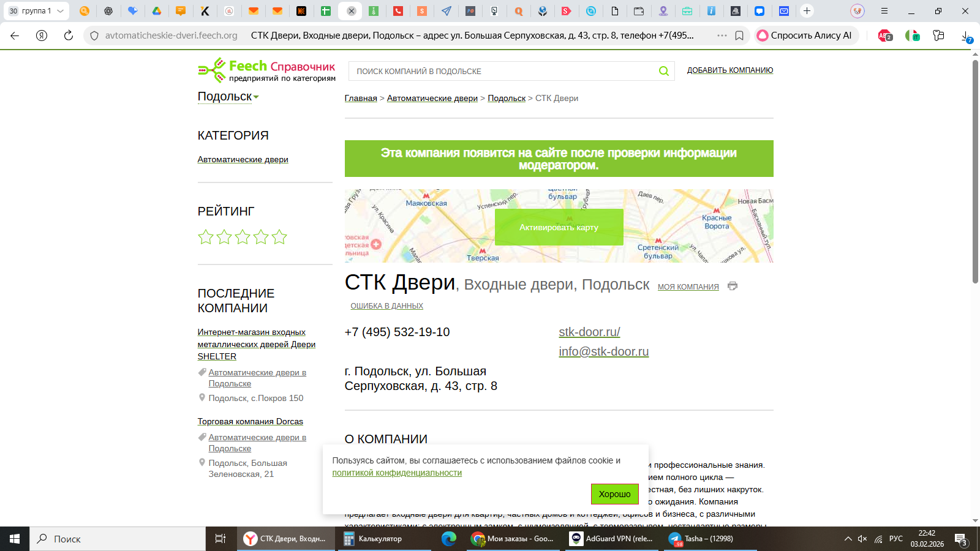Click the site protection shield icon in address bar

click(94, 36)
